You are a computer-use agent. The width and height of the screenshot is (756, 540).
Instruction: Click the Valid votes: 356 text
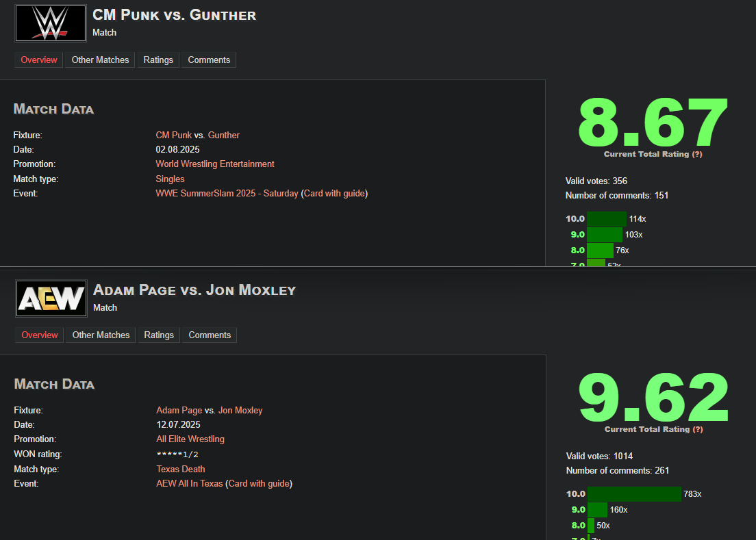coord(596,181)
